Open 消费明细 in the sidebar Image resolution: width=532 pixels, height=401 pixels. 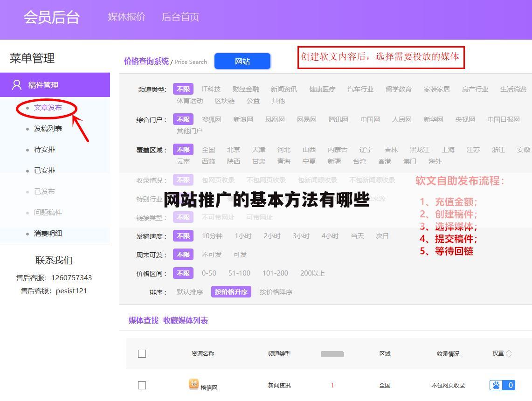[x=48, y=233]
